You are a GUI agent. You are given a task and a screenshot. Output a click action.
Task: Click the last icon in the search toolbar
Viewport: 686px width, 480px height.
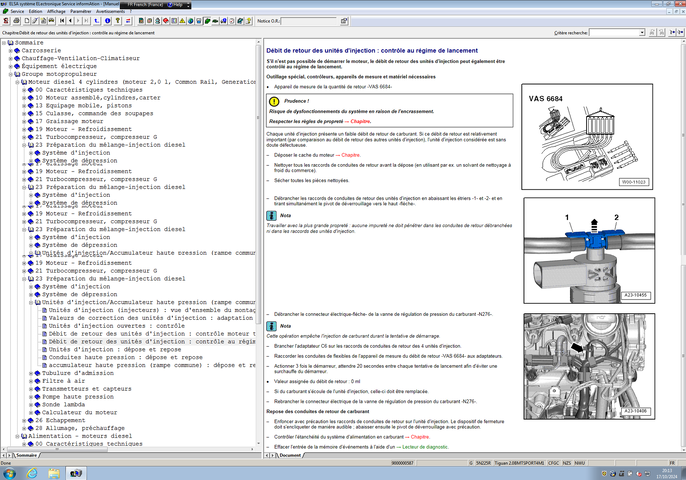681,32
